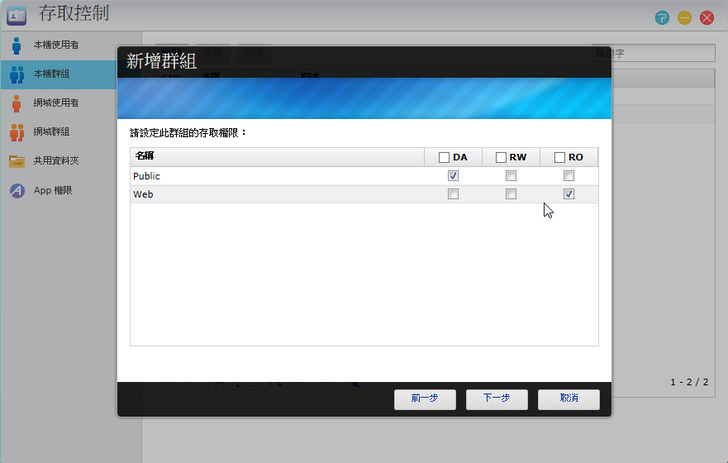This screenshot has width=728, height=463.
Task: Click the App 權限 purple icon
Action: [x=17, y=190]
